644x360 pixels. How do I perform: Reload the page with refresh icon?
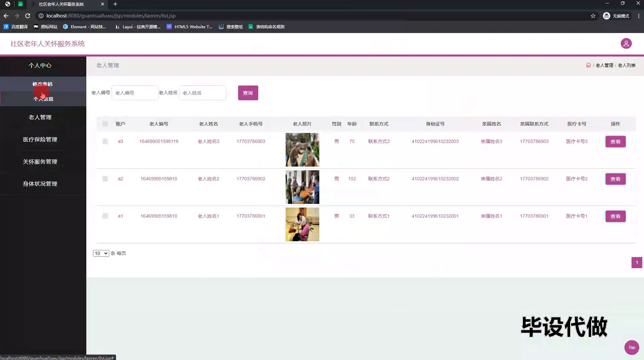pos(28,16)
